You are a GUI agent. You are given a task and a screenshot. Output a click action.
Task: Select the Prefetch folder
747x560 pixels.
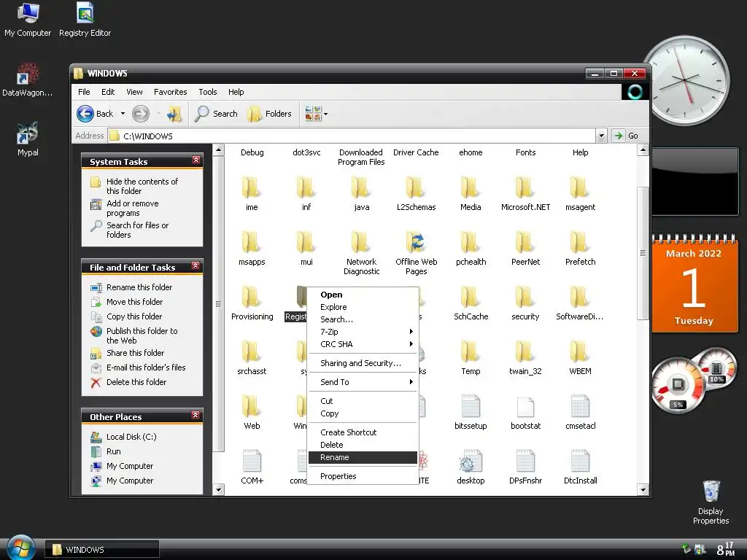[580, 249]
